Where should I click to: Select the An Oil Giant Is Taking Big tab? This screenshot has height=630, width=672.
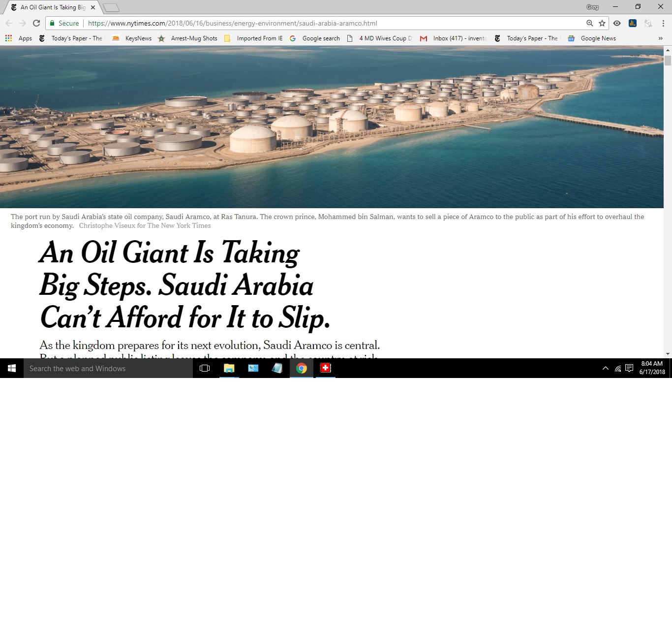point(52,7)
